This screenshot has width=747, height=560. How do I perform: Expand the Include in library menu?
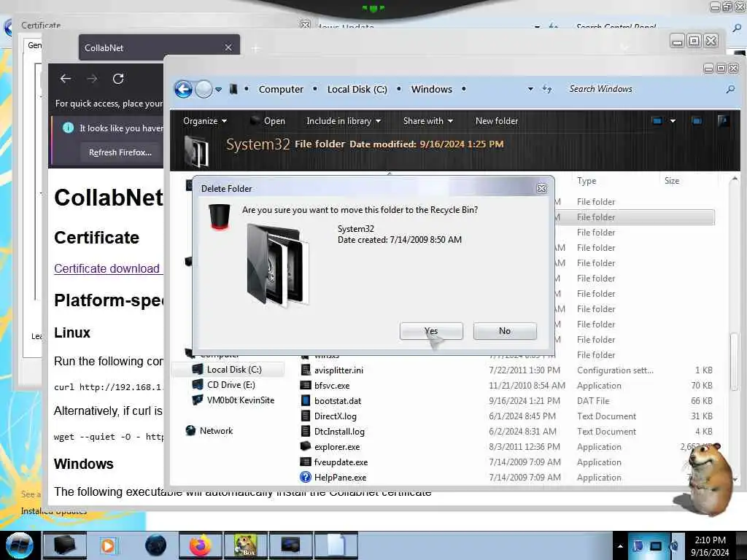click(344, 121)
